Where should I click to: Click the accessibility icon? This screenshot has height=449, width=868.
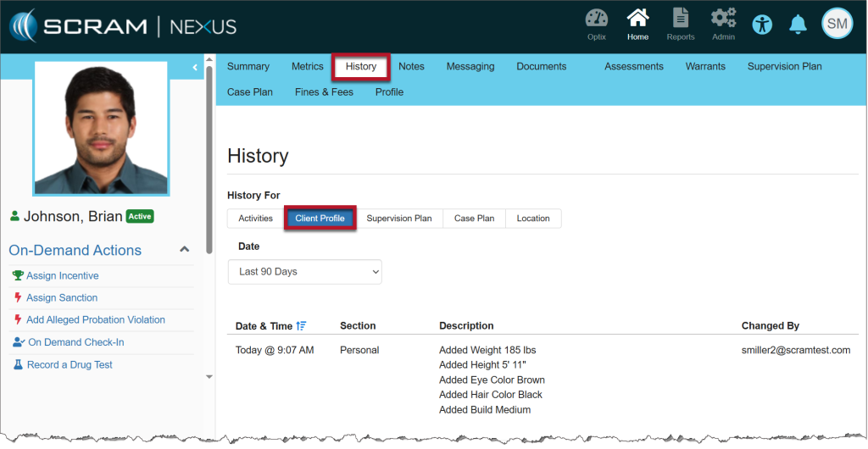(763, 24)
